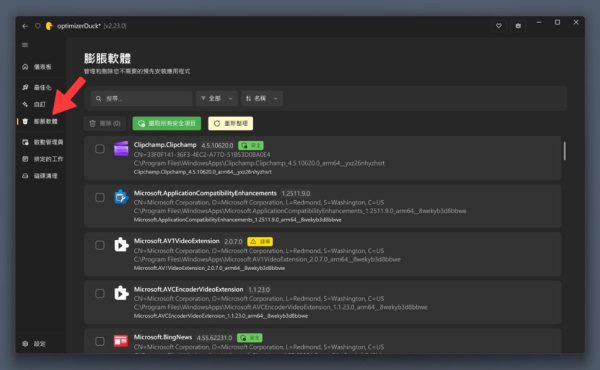Screen dimensions: 600x370
Task: Click the green safe badge beside Clipchamp
Action: (251, 145)
